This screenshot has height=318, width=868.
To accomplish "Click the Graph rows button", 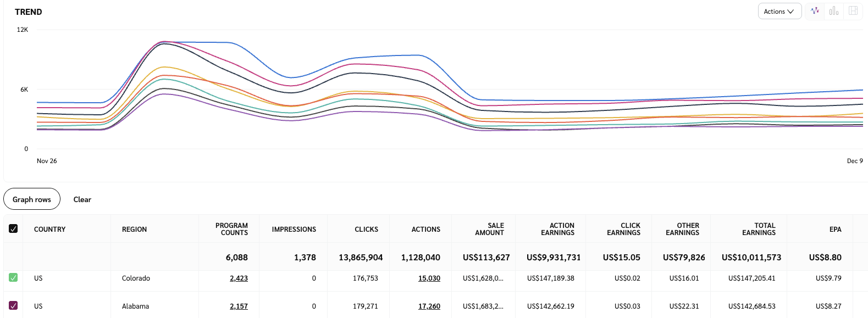I will [32, 199].
